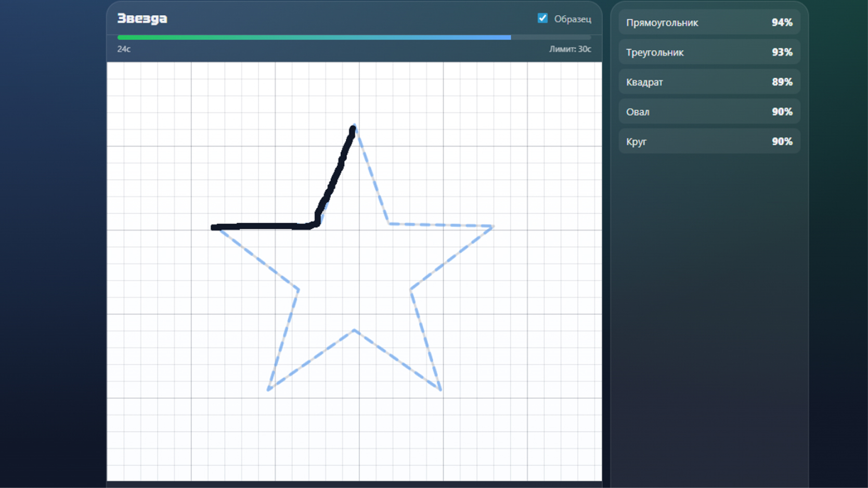Screen dimensions: 868x488
Task: Click the "Звезда" title
Action: [142, 17]
